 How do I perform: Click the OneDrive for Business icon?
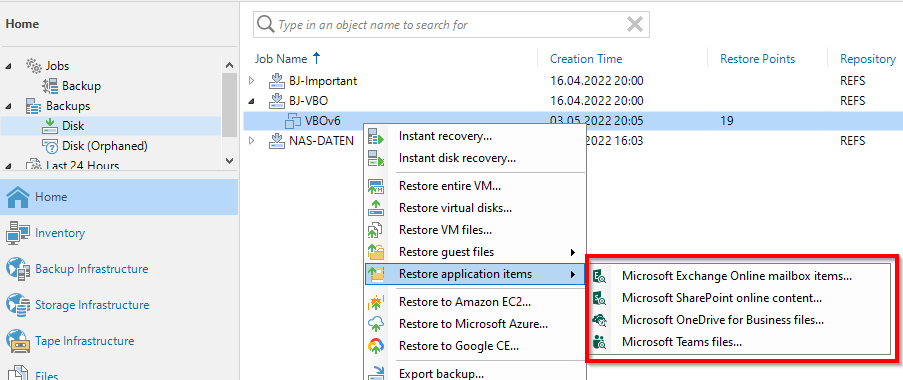pos(600,320)
